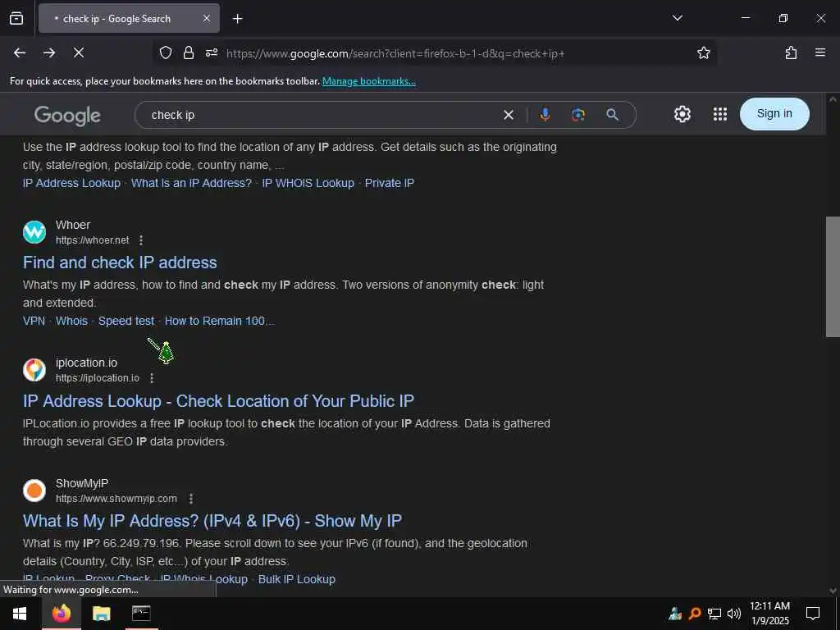Open 'IP Address Lookup - Check Location' result
840x630 pixels.
tap(218, 401)
